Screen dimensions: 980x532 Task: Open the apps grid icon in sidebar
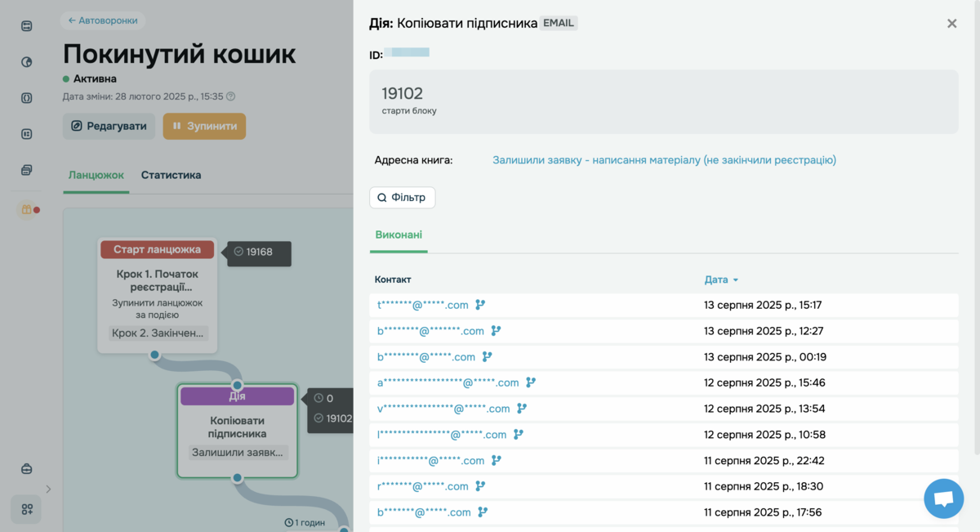pos(27,509)
